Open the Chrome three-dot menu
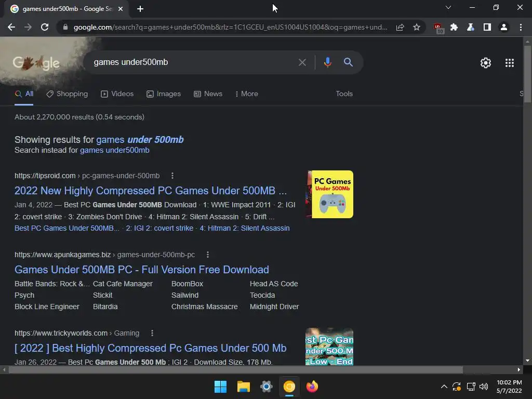Screen dimensions: 532x399 point(521,27)
